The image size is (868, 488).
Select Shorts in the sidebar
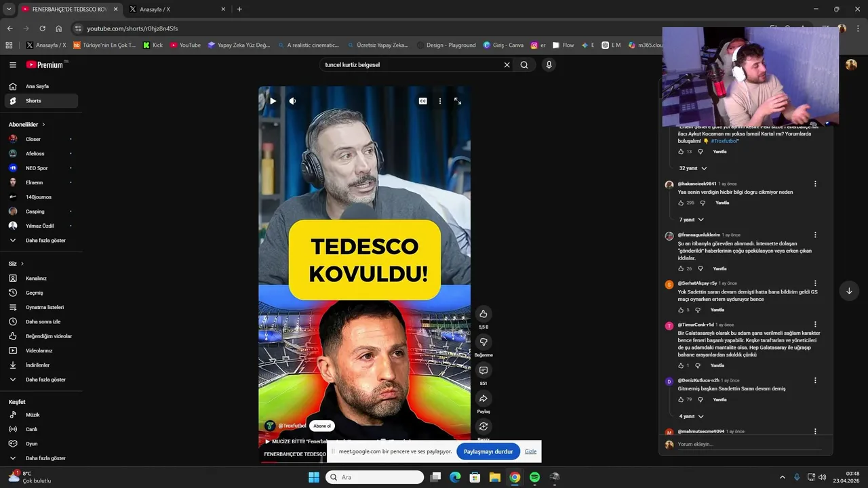click(x=42, y=101)
